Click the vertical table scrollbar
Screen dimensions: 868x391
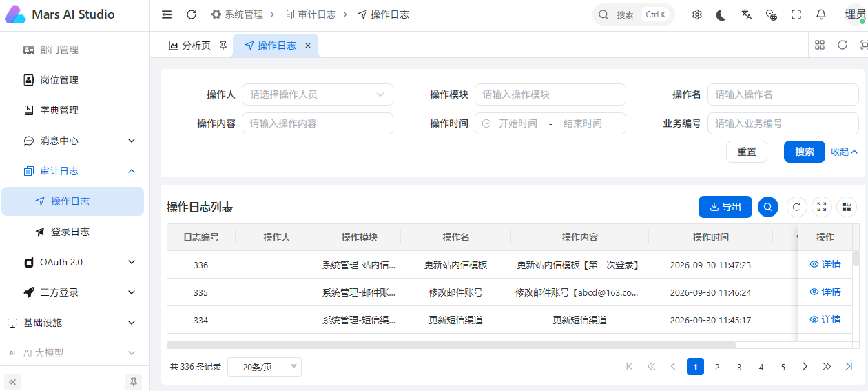click(x=856, y=259)
